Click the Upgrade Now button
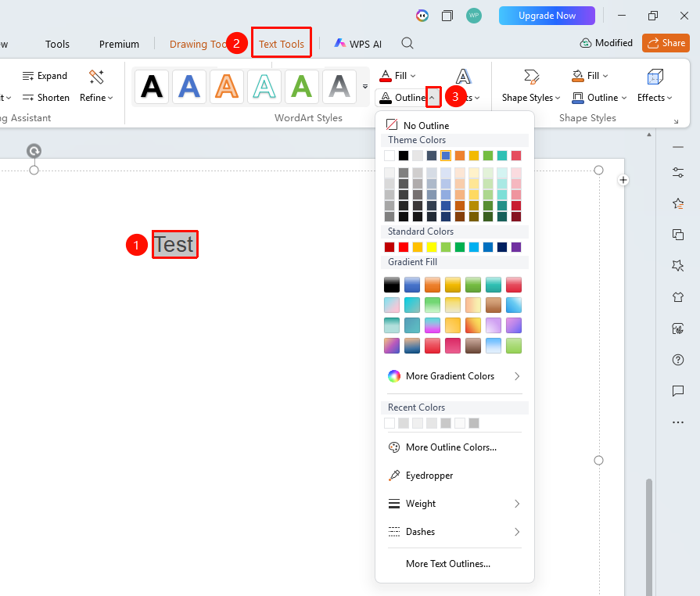 (x=547, y=16)
